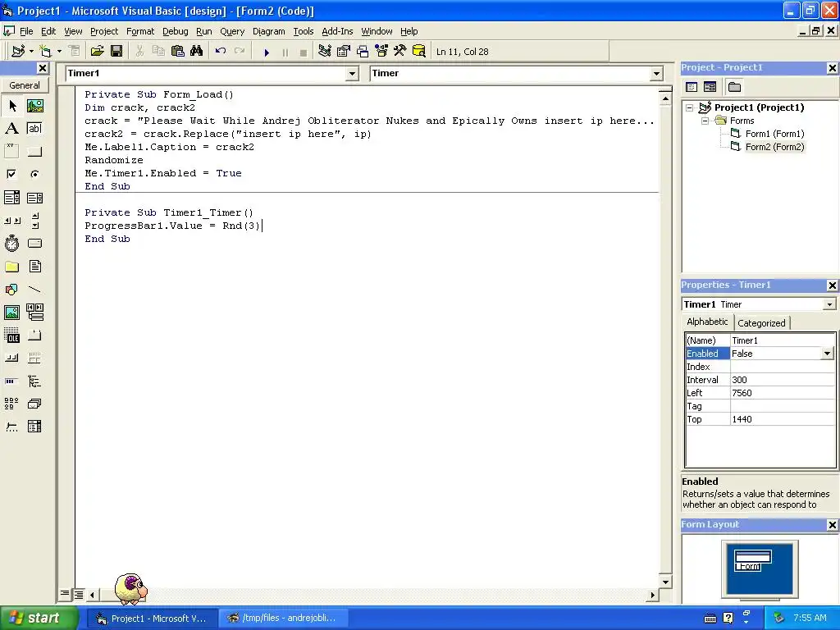Open the Debug menu

tap(176, 31)
